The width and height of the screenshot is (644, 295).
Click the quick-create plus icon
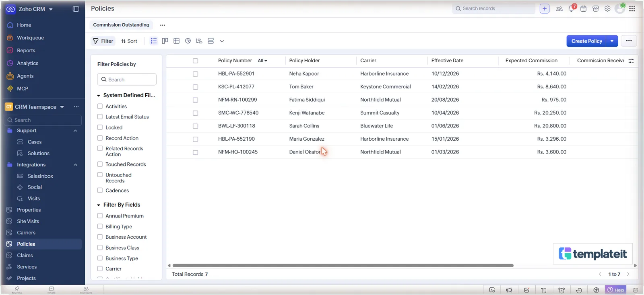pos(545,8)
